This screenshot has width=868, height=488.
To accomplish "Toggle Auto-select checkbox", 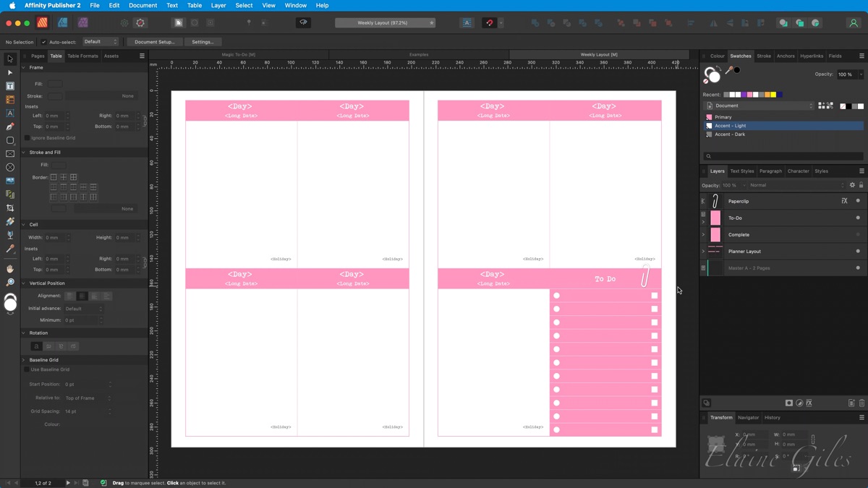I will [x=43, y=42].
